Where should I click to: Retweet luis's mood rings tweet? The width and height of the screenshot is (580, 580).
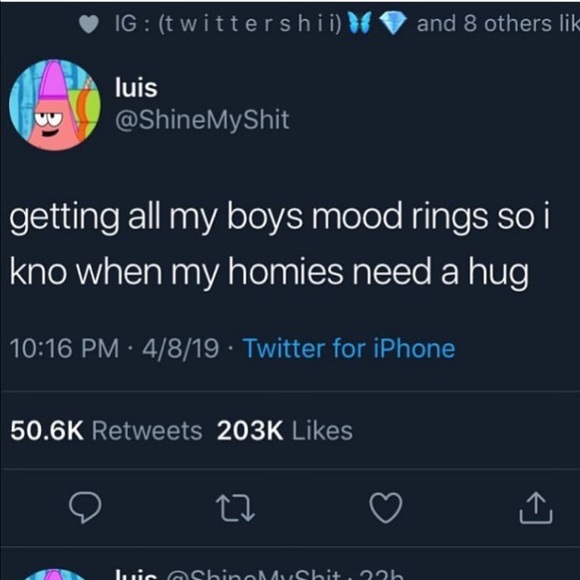pyautogui.click(x=235, y=509)
